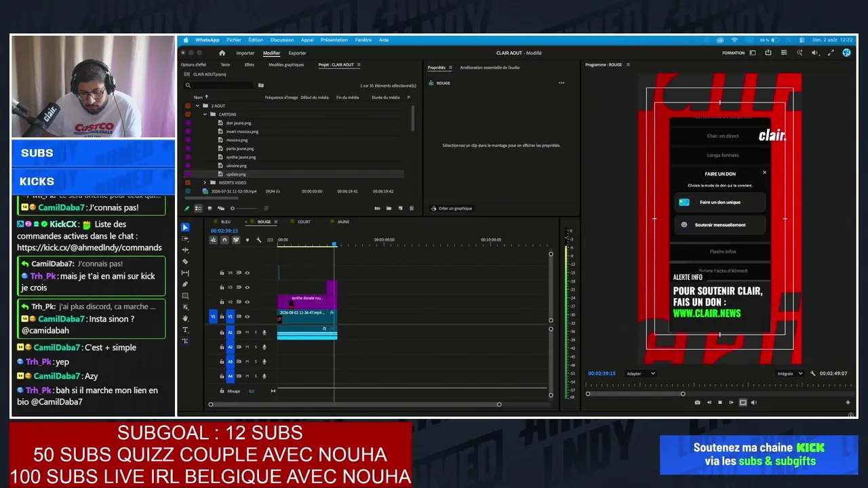Expand the INSERTS VIDEO folder

click(205, 182)
